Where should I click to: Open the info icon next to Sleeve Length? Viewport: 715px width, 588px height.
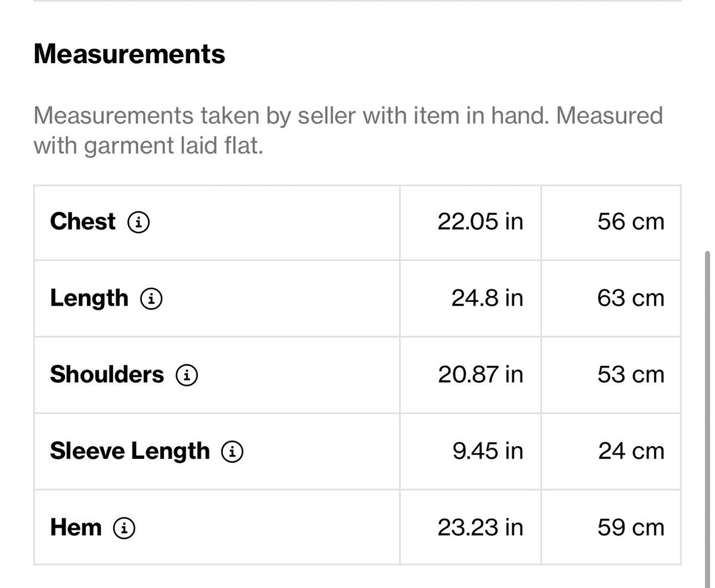232,452
